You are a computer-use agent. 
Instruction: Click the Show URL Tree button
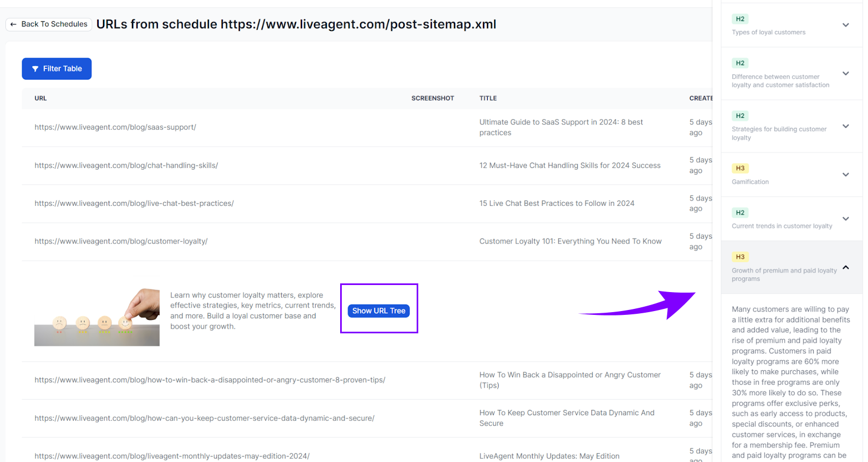[x=379, y=311]
